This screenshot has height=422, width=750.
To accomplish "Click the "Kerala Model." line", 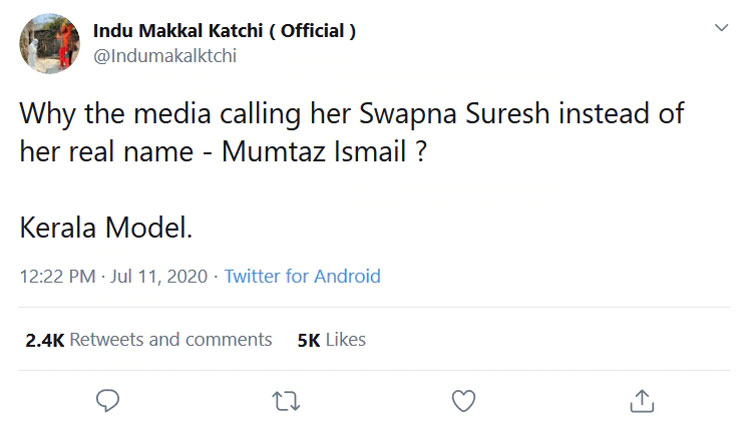I will [105, 228].
